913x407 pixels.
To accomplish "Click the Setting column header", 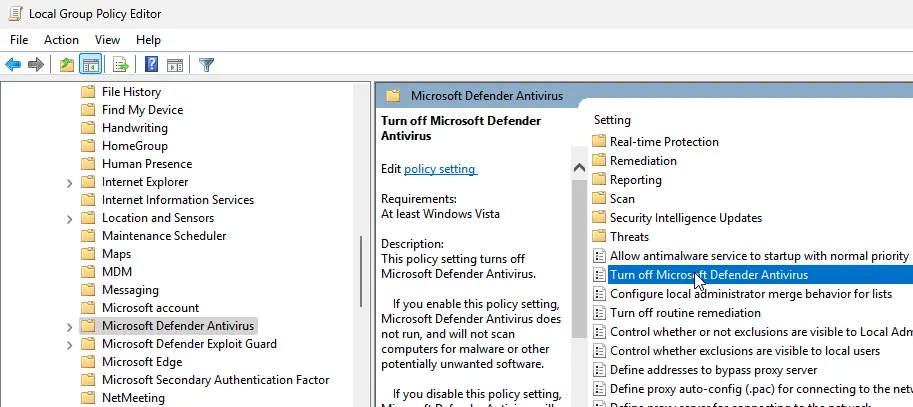I will pyautogui.click(x=612, y=119).
